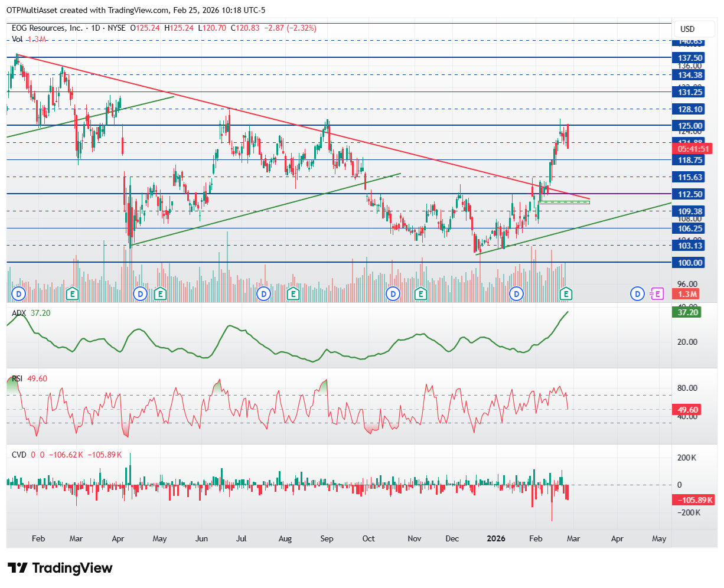Click the green earnings marker under latest candle

click(x=566, y=293)
